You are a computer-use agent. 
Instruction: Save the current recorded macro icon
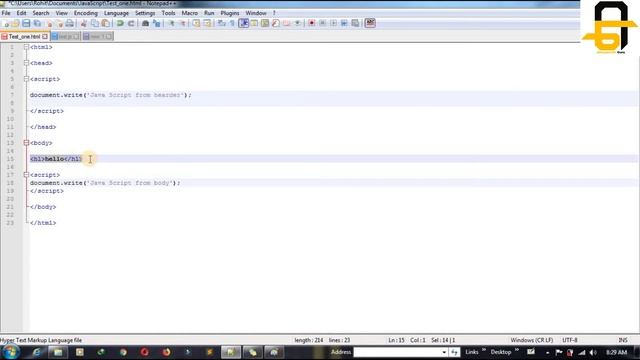click(355, 23)
